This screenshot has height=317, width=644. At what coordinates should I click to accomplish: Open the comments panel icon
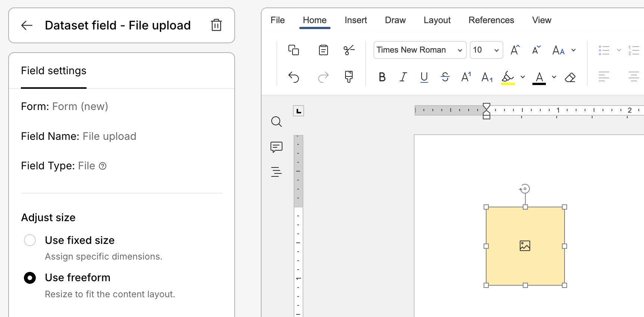(x=276, y=147)
